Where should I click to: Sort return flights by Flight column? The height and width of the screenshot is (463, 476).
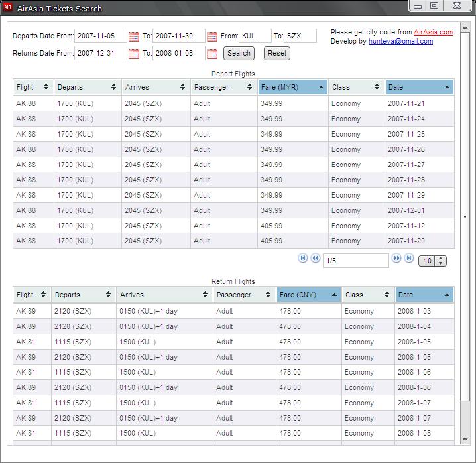tap(32, 295)
